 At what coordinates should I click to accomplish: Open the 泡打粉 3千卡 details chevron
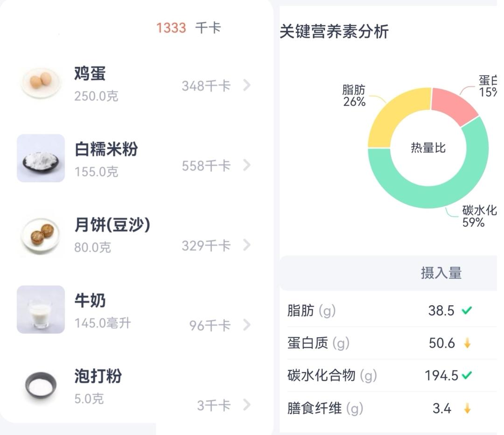[247, 405]
